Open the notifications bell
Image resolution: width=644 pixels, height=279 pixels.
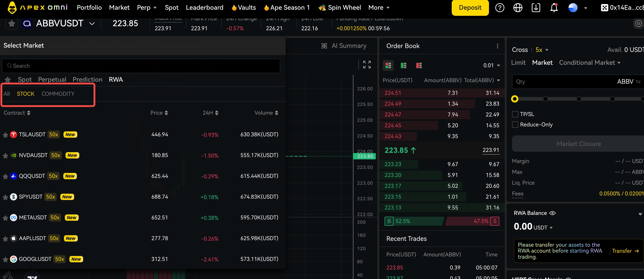point(554,8)
